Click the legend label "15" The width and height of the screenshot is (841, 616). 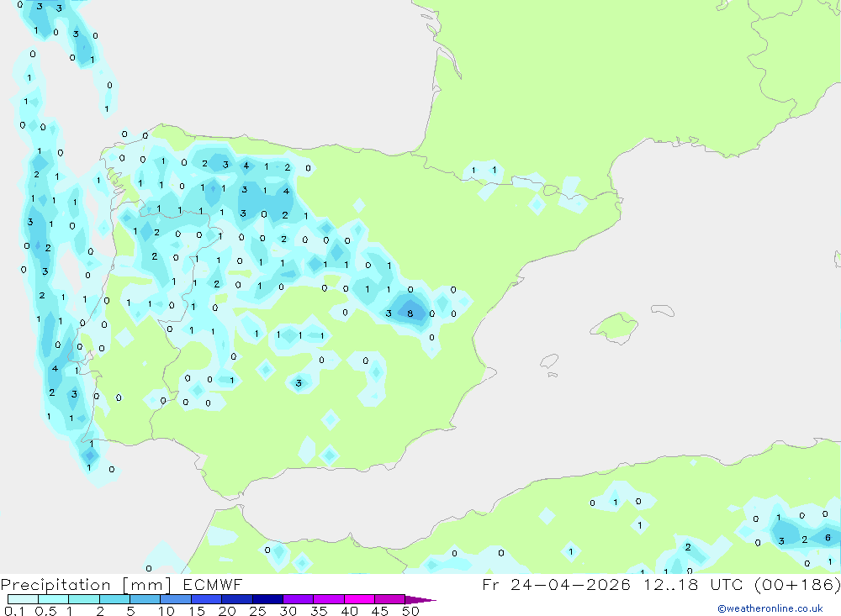pyautogui.click(x=197, y=611)
